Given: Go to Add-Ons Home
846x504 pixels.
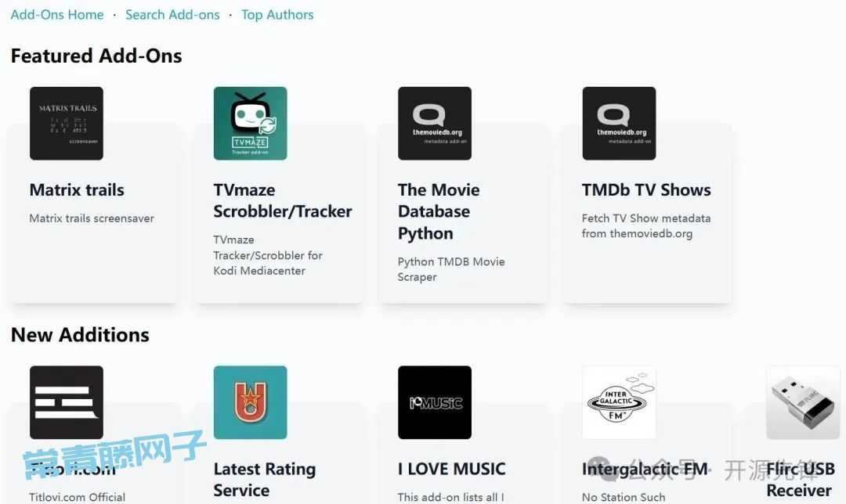Looking at the screenshot, I should [x=57, y=15].
